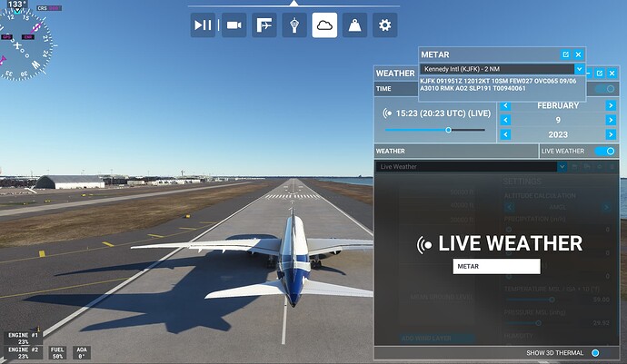
Task: Click the METAR report text KJFK 091951Z
Action: point(498,84)
